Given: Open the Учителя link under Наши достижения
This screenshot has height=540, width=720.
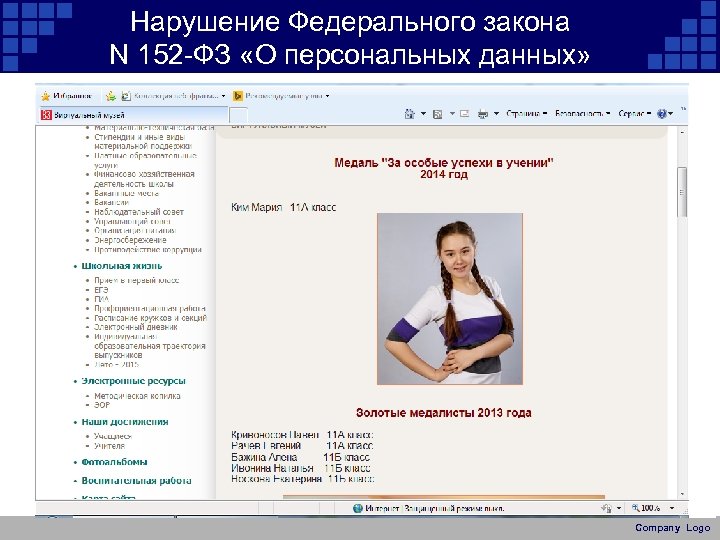Looking at the screenshot, I should tap(109, 446).
